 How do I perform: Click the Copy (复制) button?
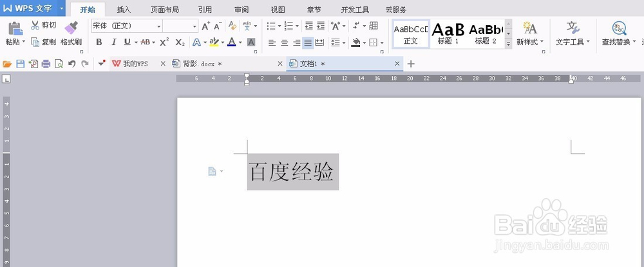43,42
